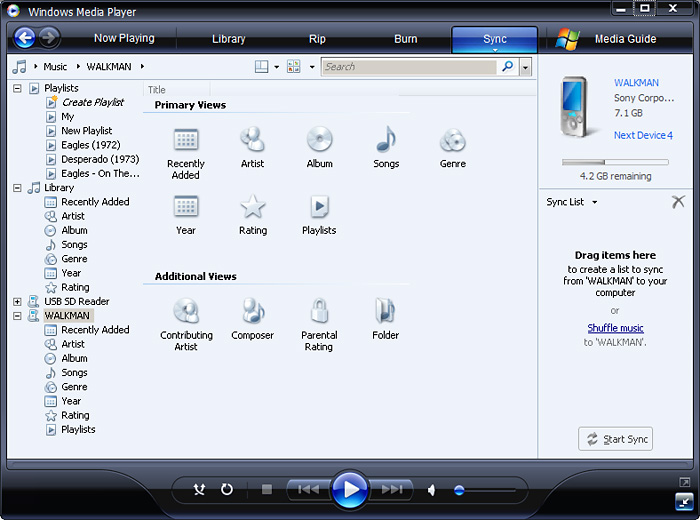
Task: Toggle repeat playback
Action: (x=227, y=490)
